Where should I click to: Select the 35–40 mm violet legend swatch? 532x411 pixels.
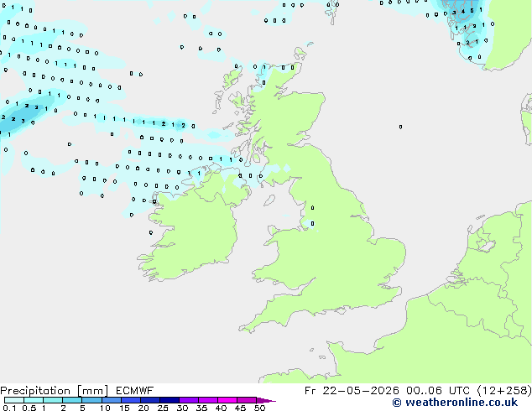coord(207,400)
